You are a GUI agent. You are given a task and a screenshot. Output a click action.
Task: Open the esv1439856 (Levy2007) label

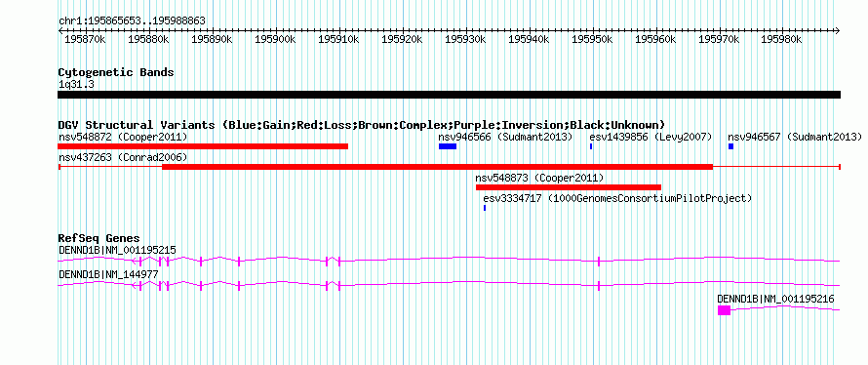pyautogui.click(x=651, y=137)
